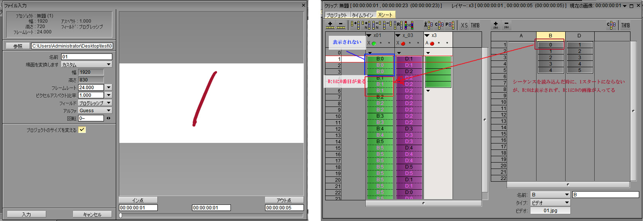Image resolution: width=644 pixels, height=221 pixels.
Task: Click the アウト点 button
Action: click(284, 200)
